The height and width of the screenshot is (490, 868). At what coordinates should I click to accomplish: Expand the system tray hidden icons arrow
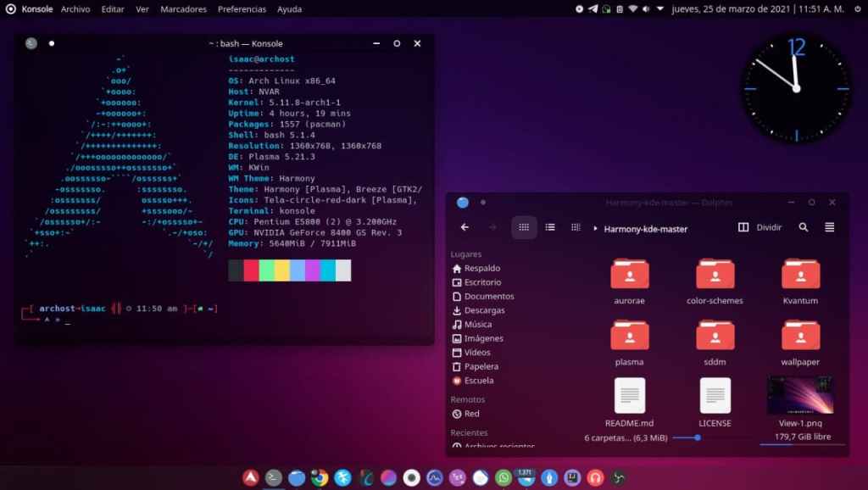pos(659,9)
